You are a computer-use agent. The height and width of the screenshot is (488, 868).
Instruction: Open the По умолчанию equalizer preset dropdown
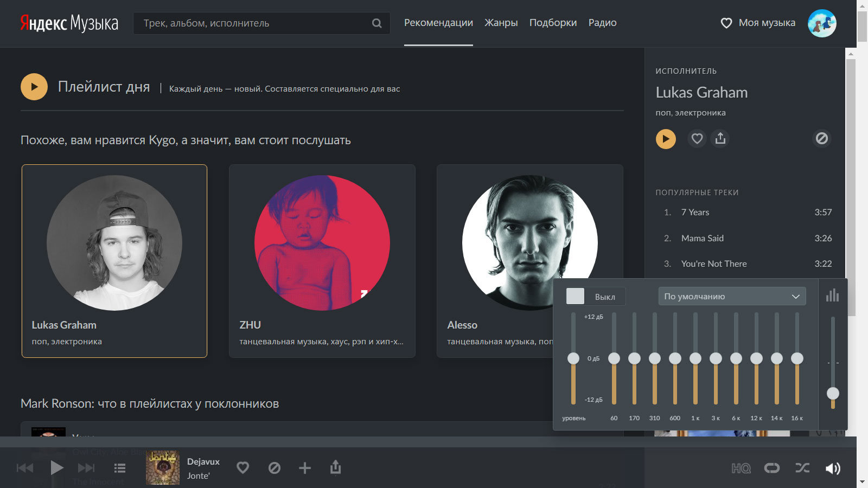pyautogui.click(x=732, y=297)
